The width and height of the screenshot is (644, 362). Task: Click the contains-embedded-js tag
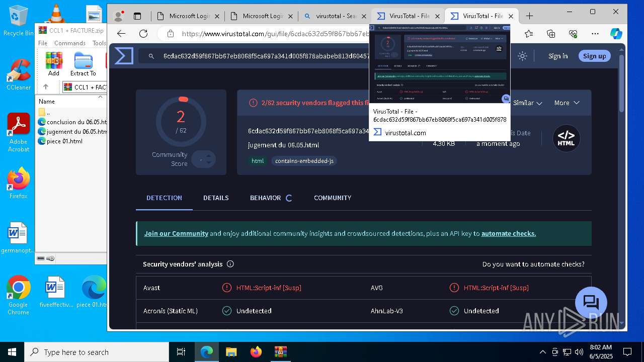pos(304,161)
